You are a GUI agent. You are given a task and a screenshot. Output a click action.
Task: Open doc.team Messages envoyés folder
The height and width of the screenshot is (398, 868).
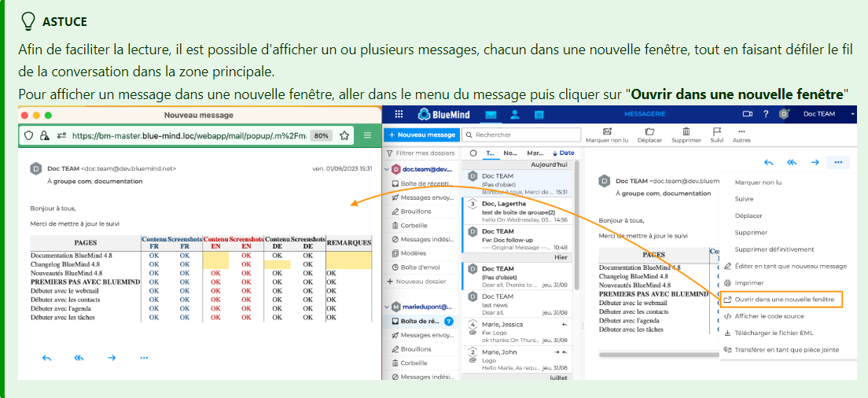coord(422,197)
